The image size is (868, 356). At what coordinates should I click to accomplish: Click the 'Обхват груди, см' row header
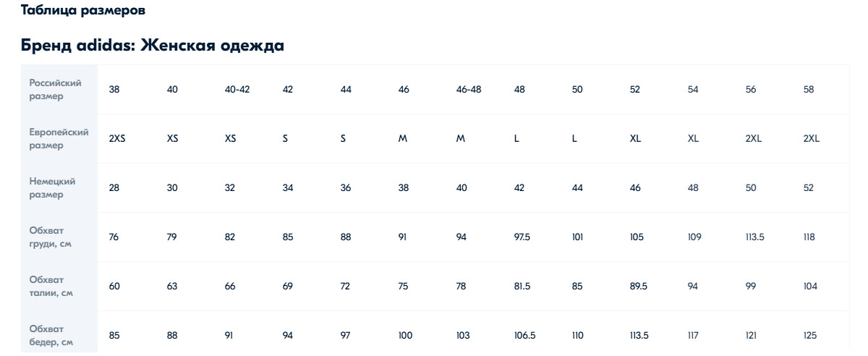coord(50,237)
